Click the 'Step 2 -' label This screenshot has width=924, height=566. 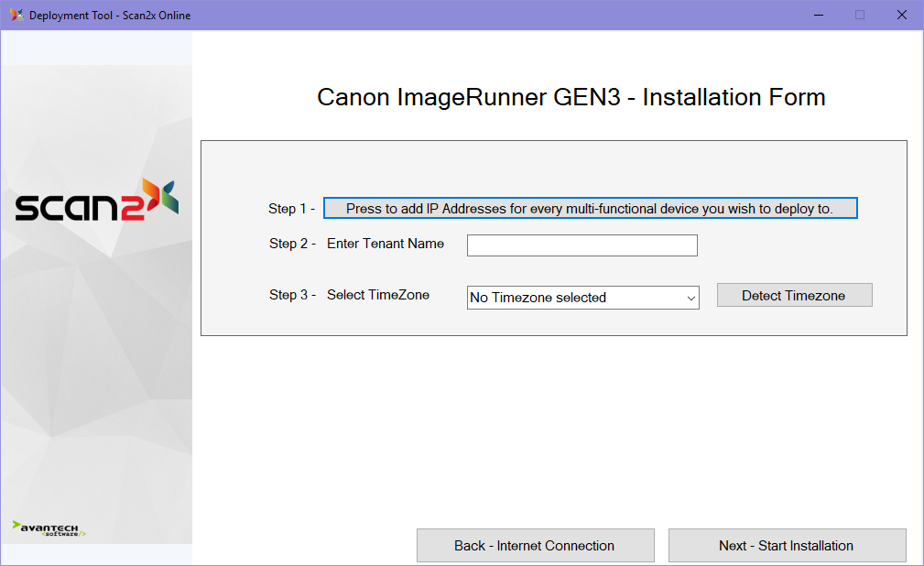point(292,244)
